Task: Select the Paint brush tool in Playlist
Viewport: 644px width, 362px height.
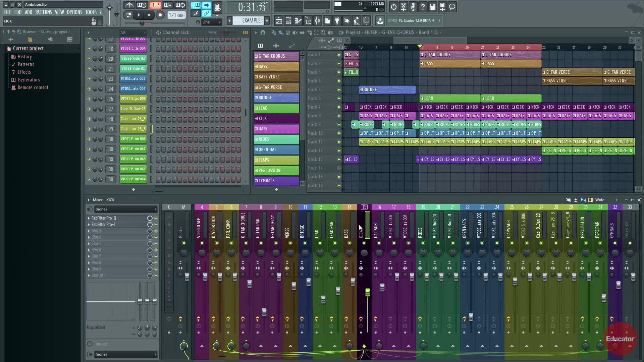Action: [281, 33]
